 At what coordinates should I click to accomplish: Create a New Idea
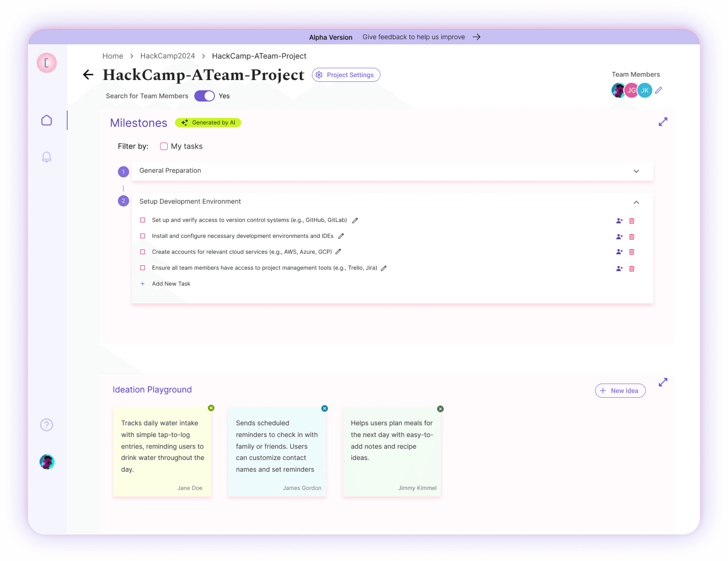[x=620, y=390]
